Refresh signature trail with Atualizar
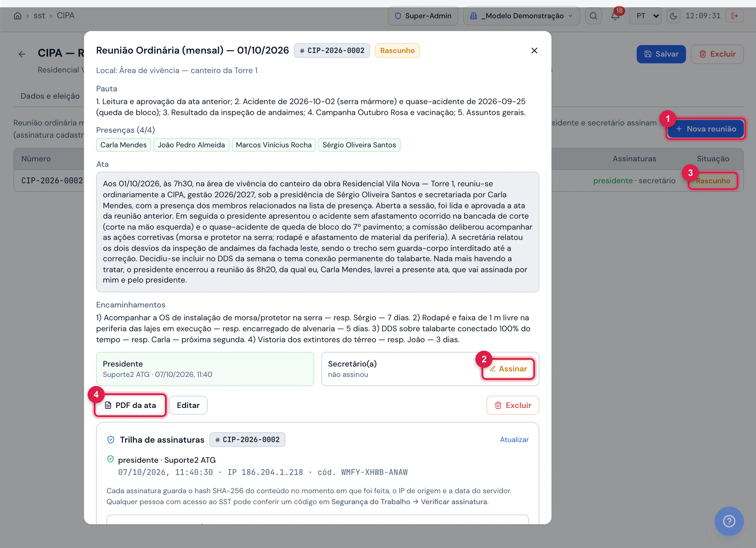The image size is (756, 548). [514, 440]
